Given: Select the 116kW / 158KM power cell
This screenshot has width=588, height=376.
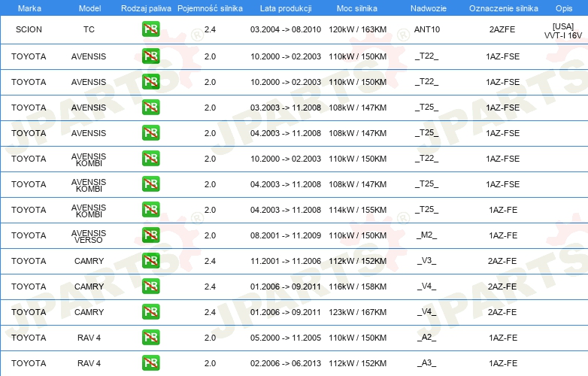Looking at the screenshot, I should point(357,287).
